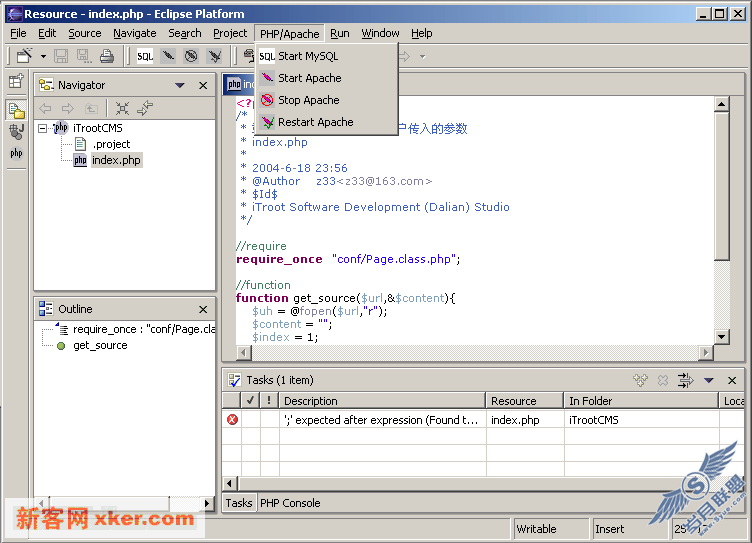Viewport: 752px width, 543px height.
Task: Open the Edit menu
Action: click(47, 33)
